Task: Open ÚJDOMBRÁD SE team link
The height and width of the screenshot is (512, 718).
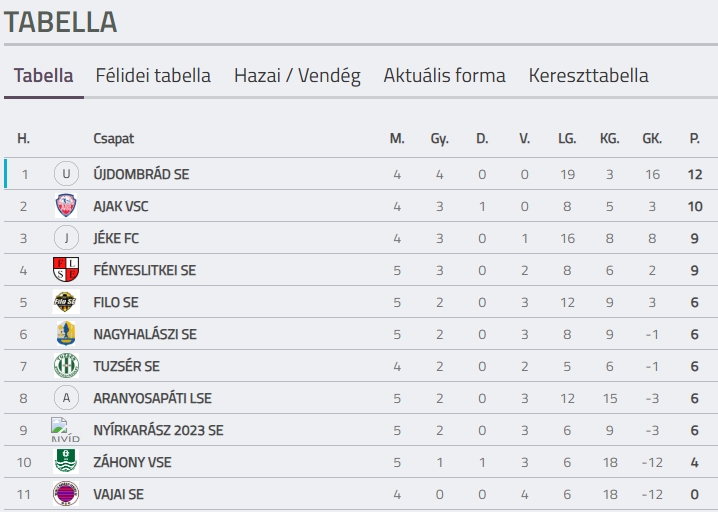Action: pyautogui.click(x=141, y=174)
